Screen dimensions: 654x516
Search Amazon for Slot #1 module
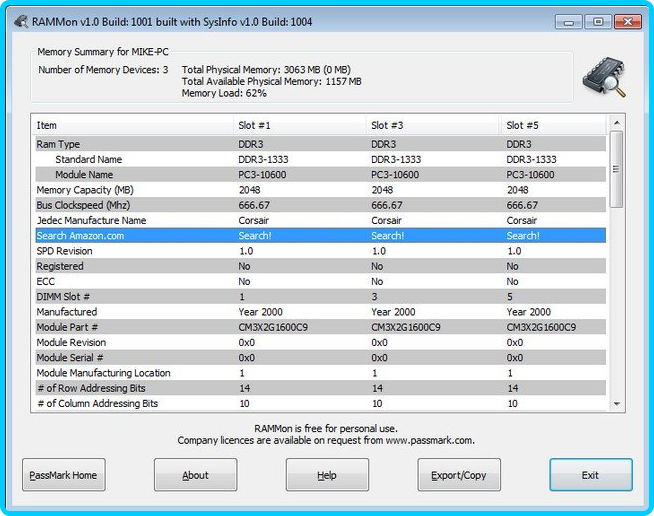pos(254,236)
